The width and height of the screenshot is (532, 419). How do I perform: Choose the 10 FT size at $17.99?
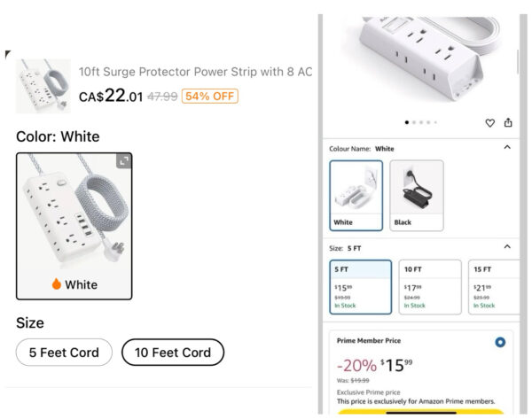pos(430,287)
